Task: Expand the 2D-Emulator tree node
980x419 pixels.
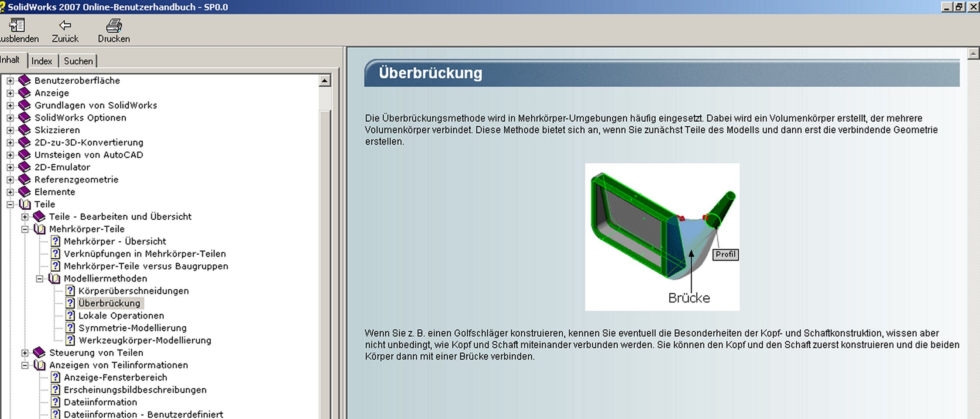Action: 10,167
